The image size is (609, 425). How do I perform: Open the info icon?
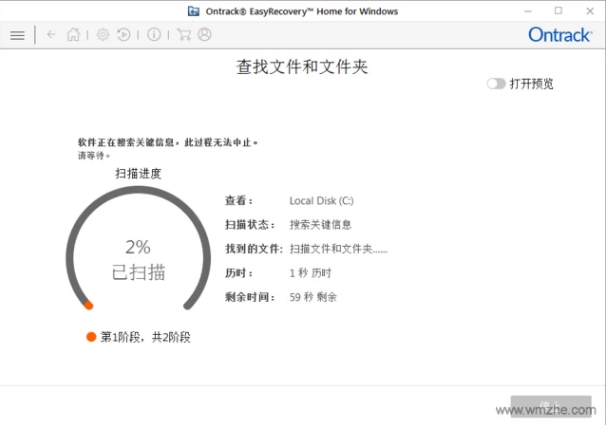tap(154, 35)
